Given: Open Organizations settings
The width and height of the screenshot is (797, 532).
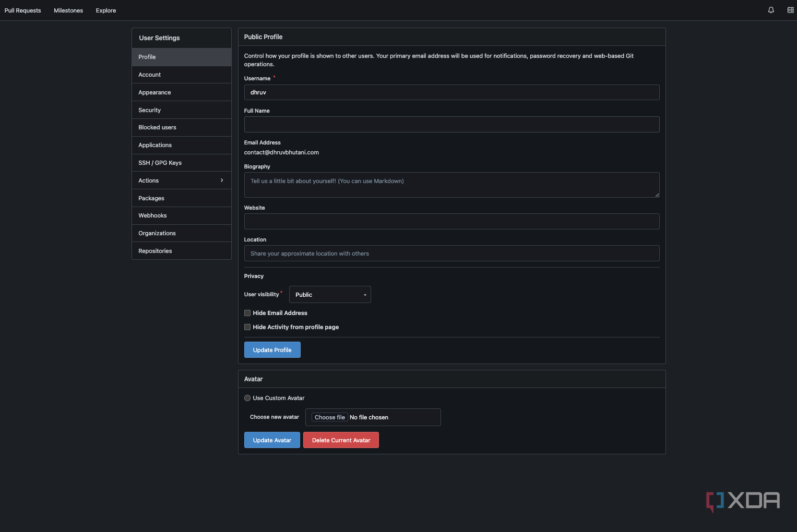Looking at the screenshot, I should (x=182, y=233).
